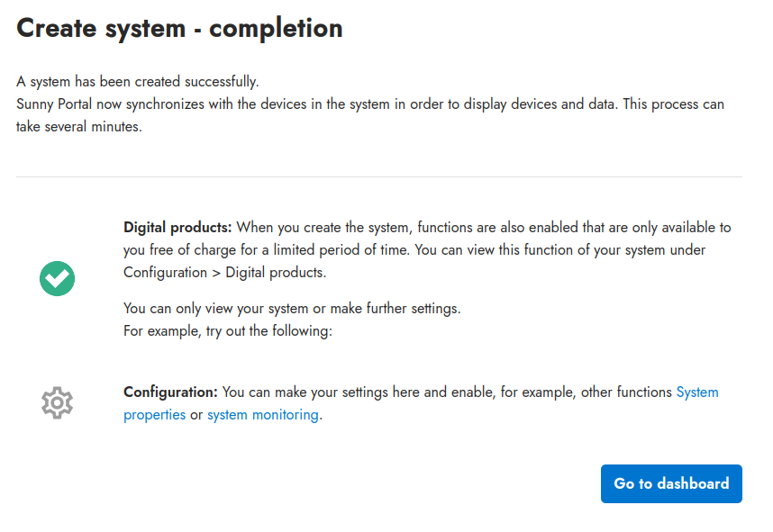Click the 'take several minutes.' text line
Image resolution: width=773 pixels, height=532 pixels.
[79, 127]
